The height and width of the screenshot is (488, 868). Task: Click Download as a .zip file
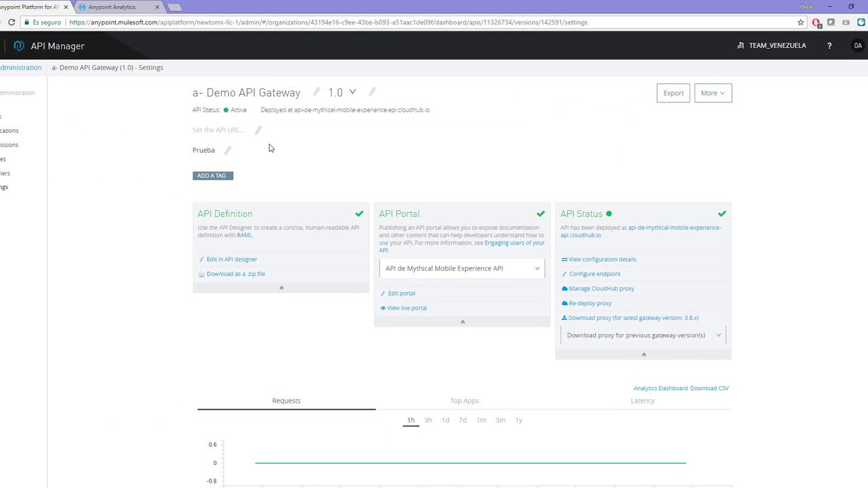click(235, 274)
